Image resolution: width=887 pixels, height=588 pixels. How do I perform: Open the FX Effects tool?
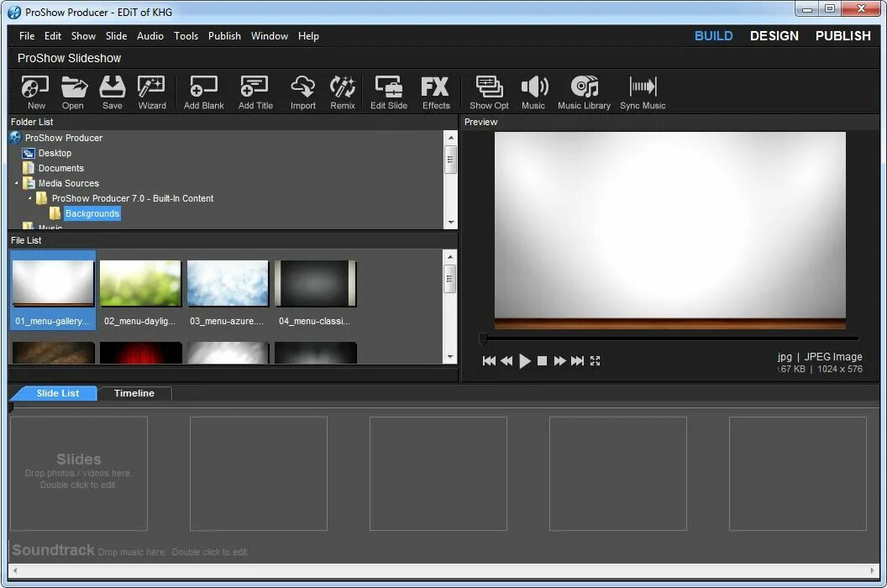(436, 92)
